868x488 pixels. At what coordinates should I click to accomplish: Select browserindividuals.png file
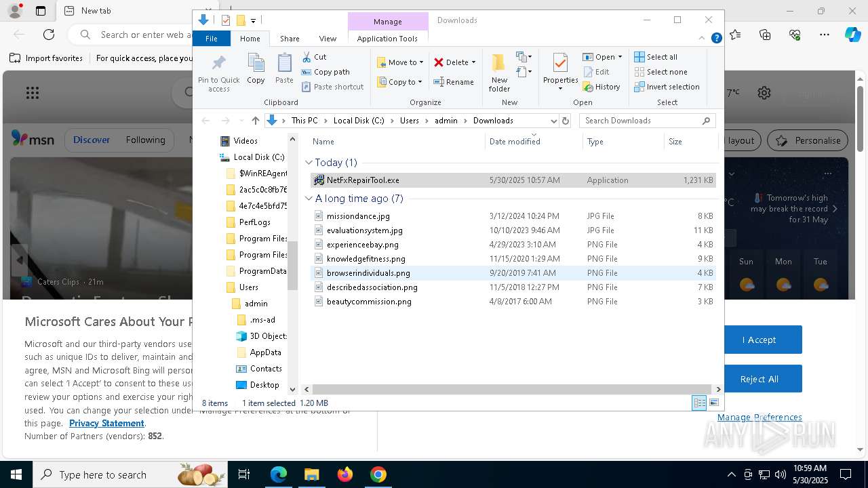[513, 273]
